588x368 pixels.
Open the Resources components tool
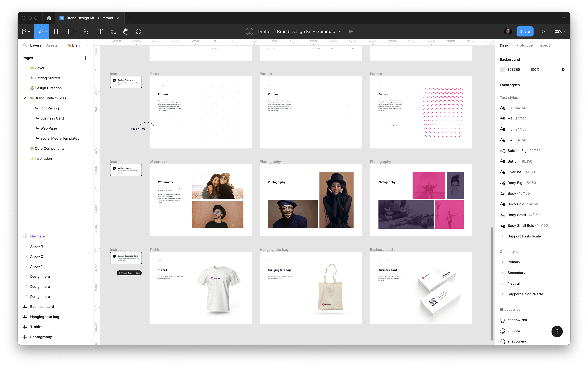pyautogui.click(x=113, y=31)
